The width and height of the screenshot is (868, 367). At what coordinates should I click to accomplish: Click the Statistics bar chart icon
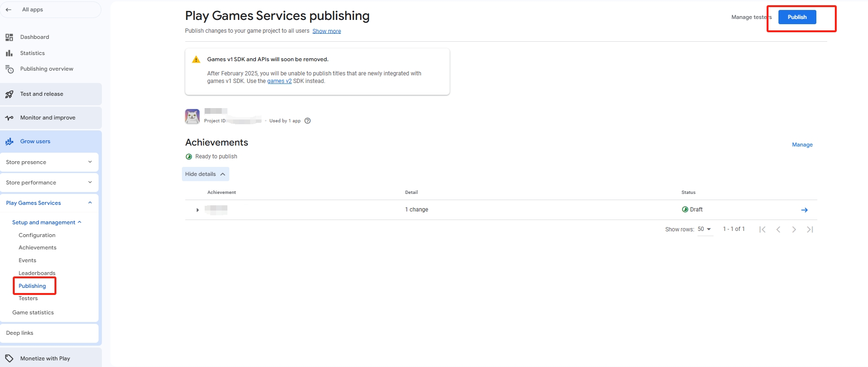pos(9,53)
